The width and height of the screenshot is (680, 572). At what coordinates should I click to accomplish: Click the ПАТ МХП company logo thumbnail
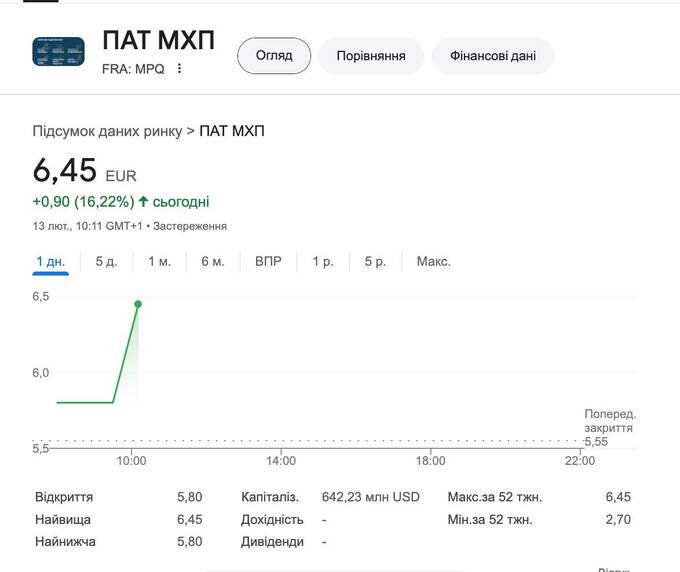tap(58, 52)
